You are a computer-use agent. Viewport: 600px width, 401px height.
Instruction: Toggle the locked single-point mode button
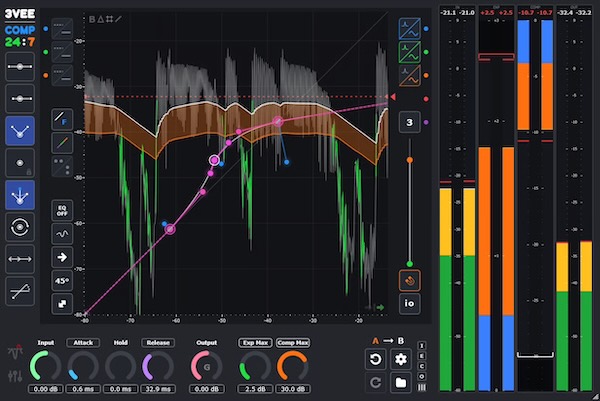[x=20, y=163]
